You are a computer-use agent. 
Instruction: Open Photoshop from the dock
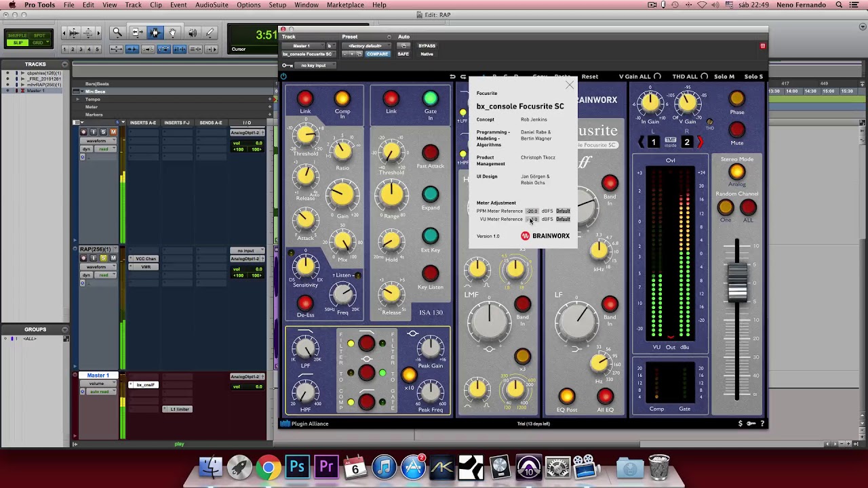(297, 467)
